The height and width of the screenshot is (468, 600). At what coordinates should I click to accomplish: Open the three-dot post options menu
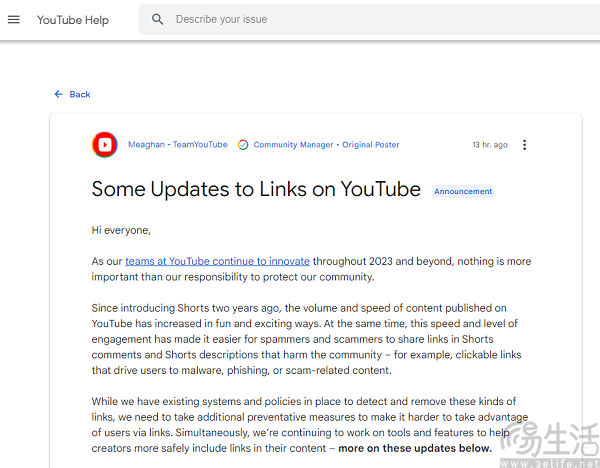[524, 145]
